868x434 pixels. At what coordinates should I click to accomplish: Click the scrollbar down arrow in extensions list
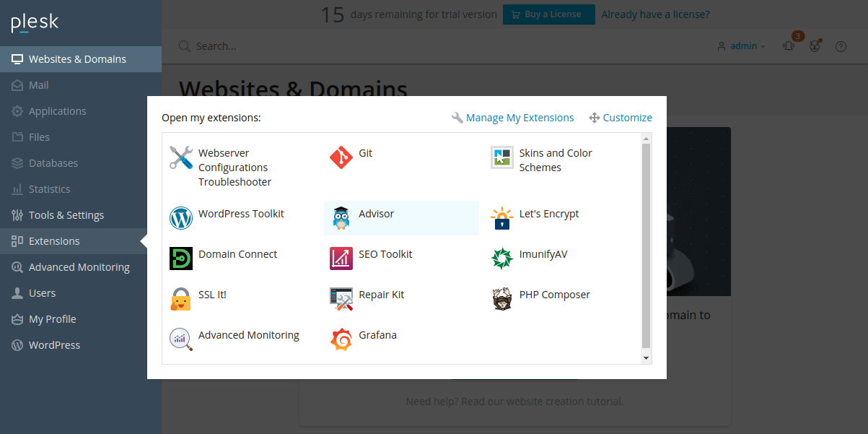coord(646,357)
